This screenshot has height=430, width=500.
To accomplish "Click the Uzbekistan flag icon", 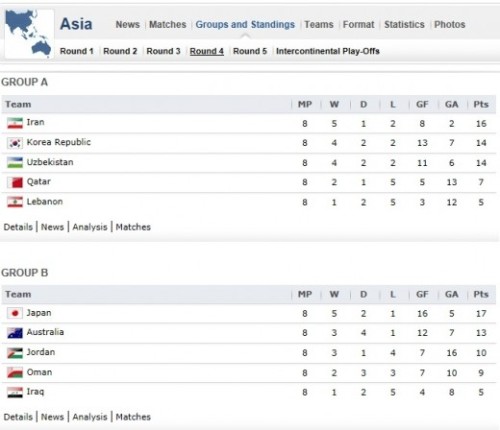I will (x=15, y=163).
